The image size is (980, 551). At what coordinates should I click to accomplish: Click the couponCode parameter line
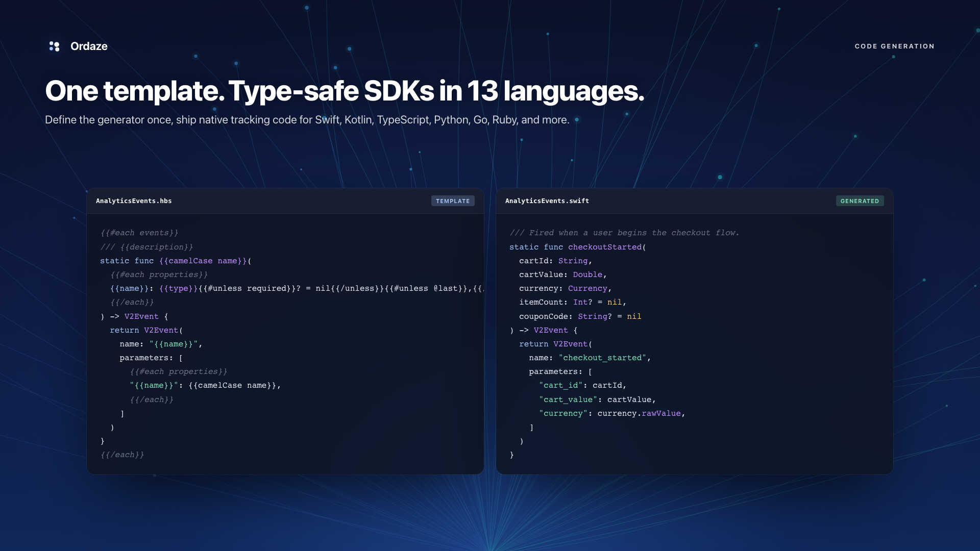coord(580,316)
